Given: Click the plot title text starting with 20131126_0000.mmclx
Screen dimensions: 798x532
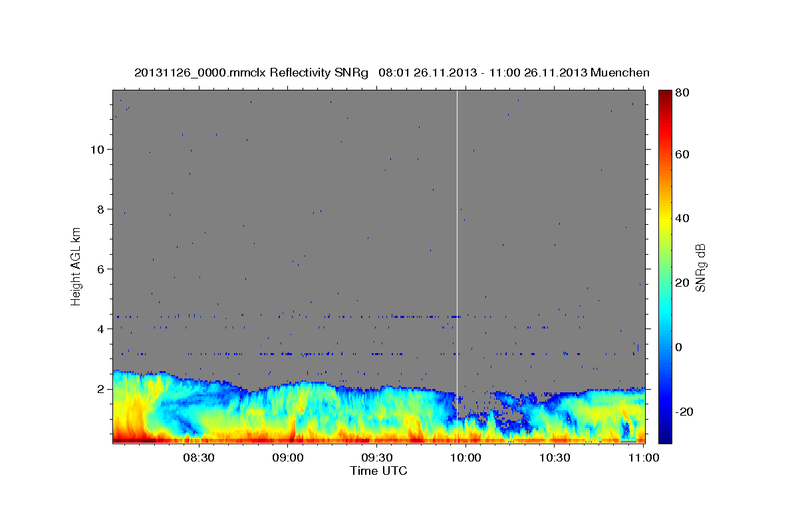Looking at the screenshot, I should [392, 72].
